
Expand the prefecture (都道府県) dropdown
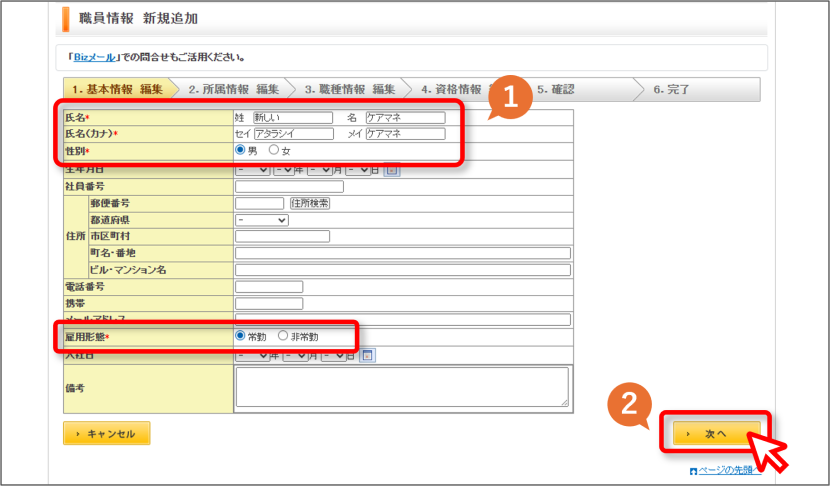(262, 220)
